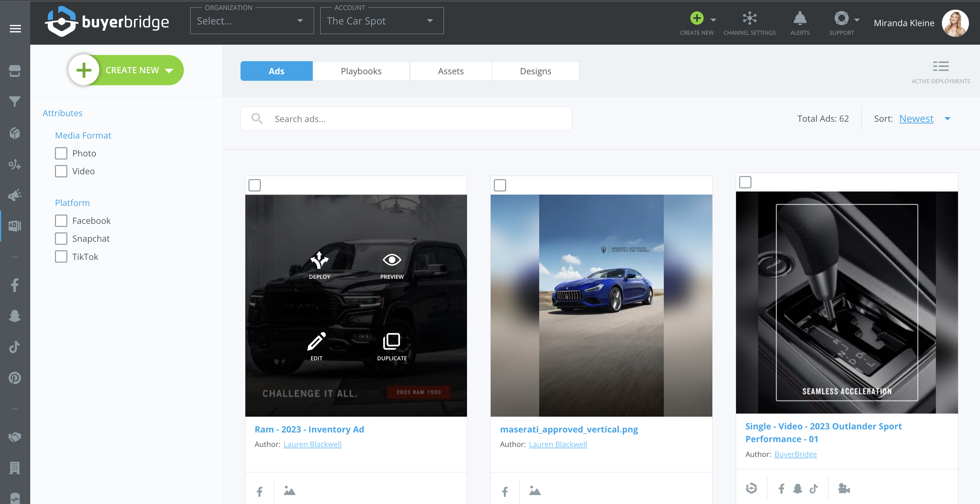Select the Ram inventory ad checkbox
The width and height of the screenshot is (980, 504).
[255, 185]
